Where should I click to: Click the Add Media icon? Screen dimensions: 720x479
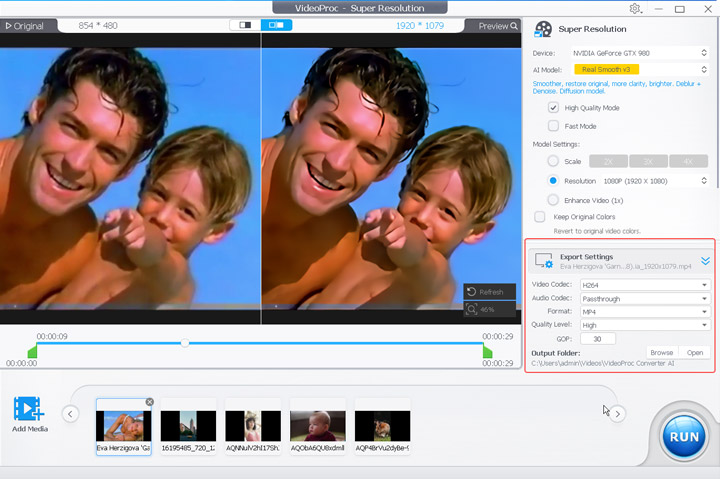coord(28,408)
